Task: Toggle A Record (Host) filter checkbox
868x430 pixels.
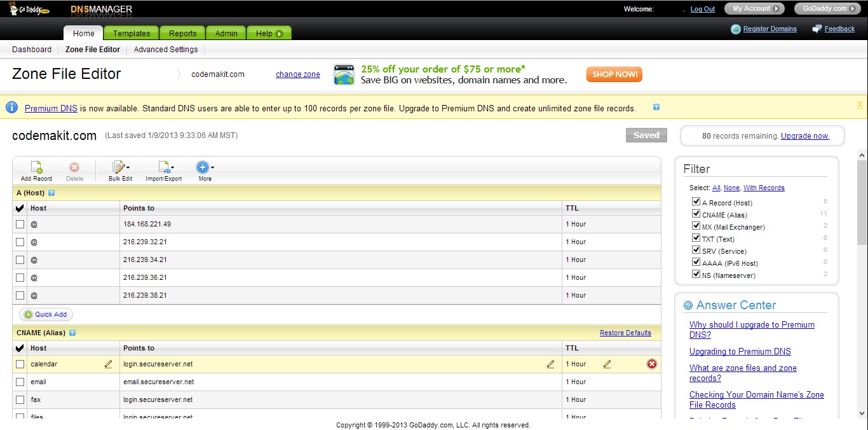Action: coord(696,202)
